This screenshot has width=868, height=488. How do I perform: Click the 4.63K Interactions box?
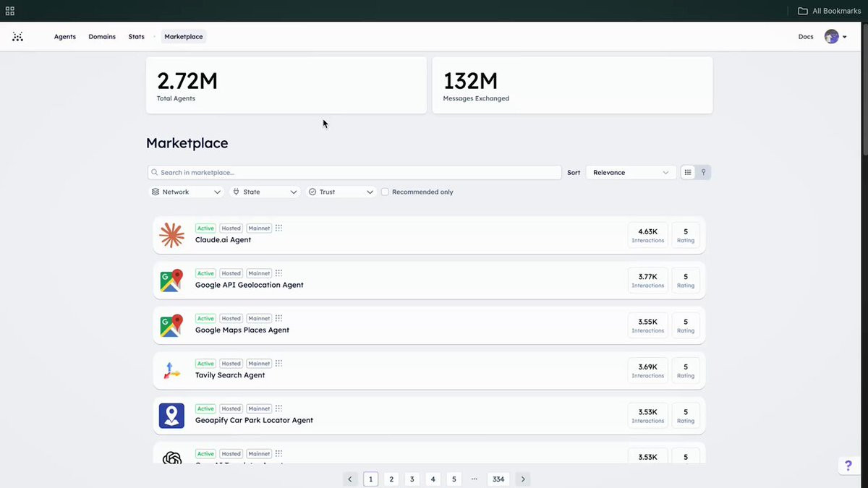[x=648, y=235]
